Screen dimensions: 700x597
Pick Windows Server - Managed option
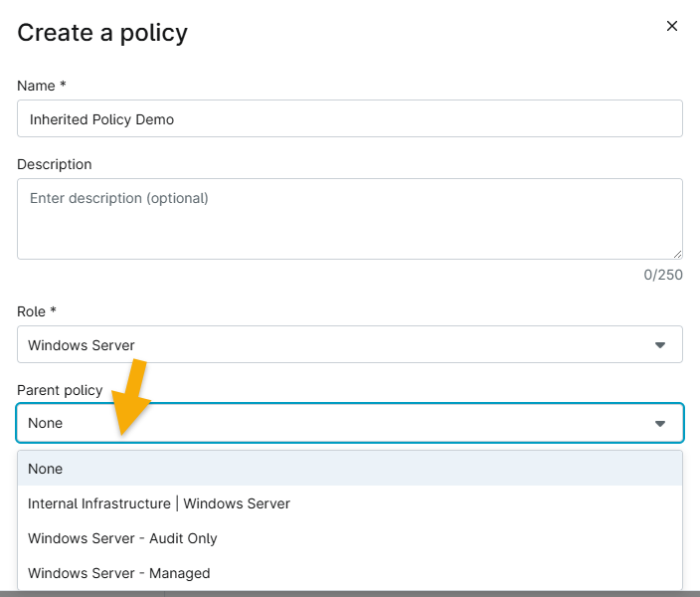tap(119, 573)
